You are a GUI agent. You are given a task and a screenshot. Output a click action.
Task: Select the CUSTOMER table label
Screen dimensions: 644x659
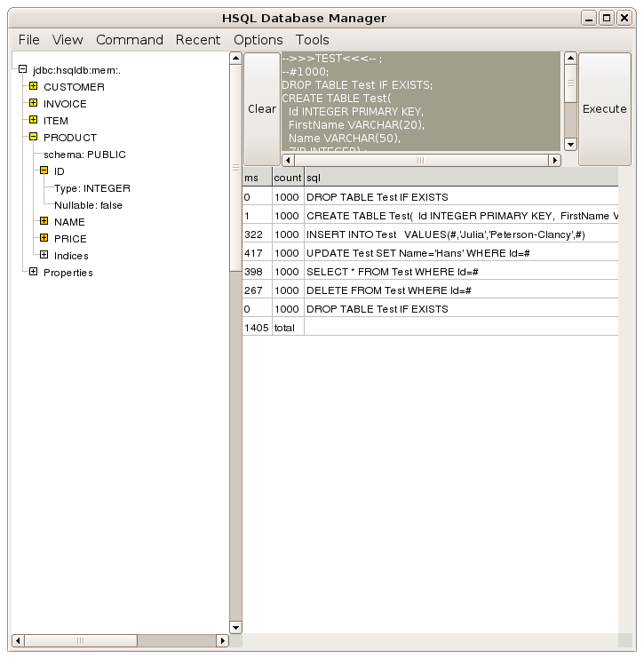pyautogui.click(x=74, y=87)
